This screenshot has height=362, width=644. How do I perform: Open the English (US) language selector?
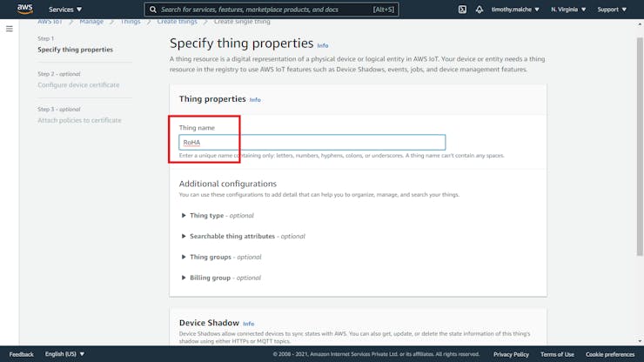(65, 354)
